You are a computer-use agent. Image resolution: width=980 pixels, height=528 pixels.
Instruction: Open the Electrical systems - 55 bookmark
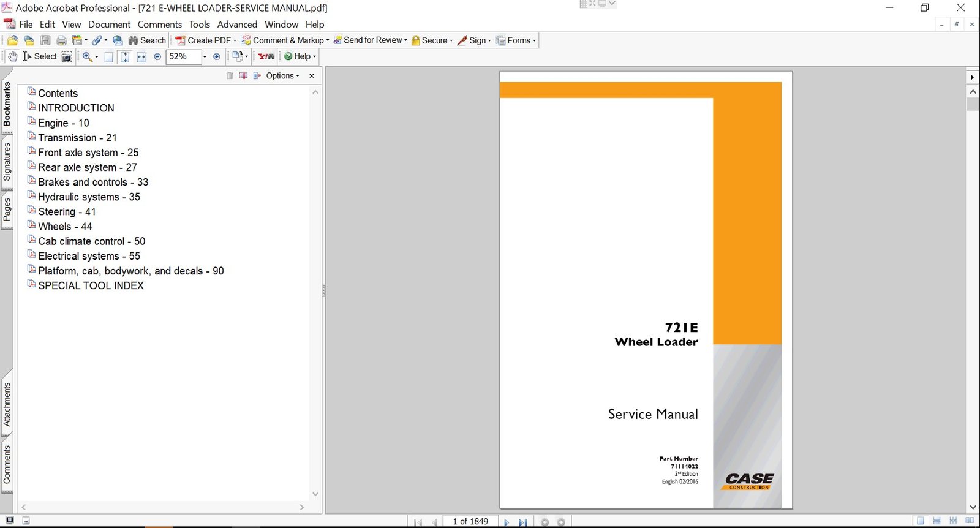click(89, 256)
